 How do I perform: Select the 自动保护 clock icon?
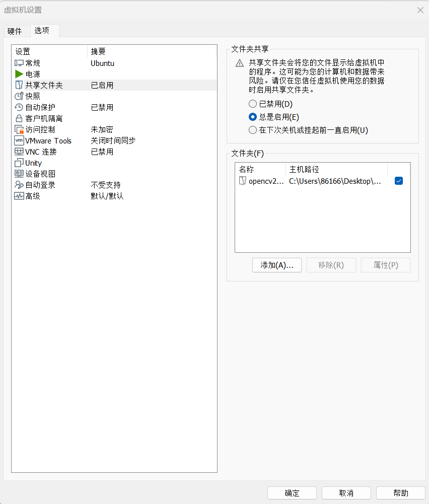click(x=19, y=107)
